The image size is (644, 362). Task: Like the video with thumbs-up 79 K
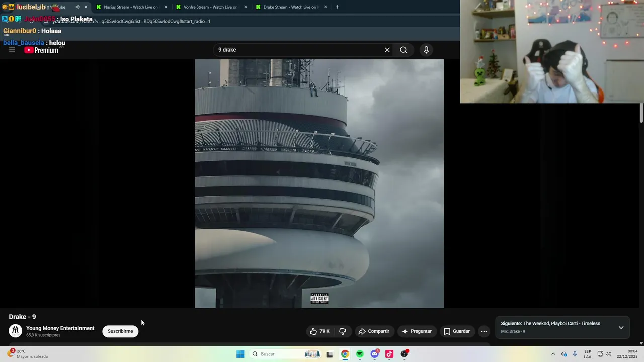point(320,331)
